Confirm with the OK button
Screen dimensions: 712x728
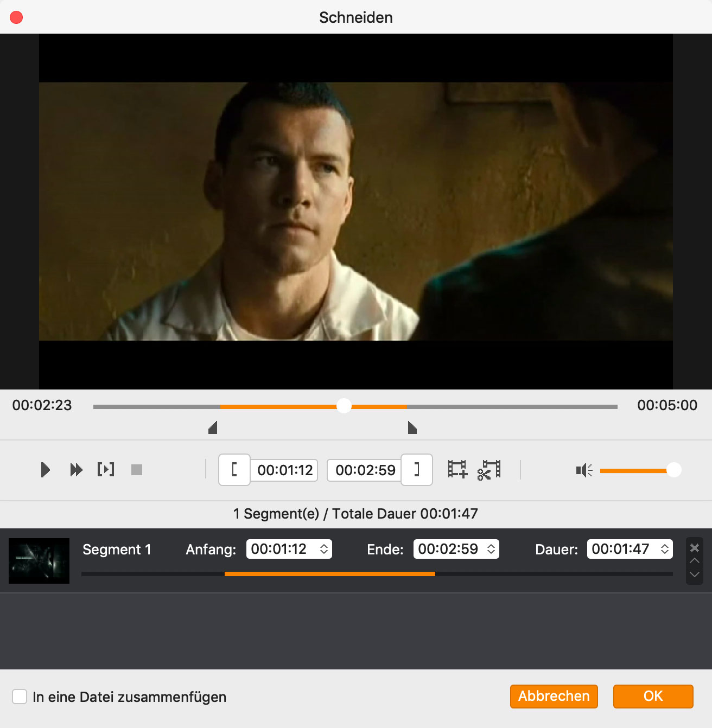(653, 696)
